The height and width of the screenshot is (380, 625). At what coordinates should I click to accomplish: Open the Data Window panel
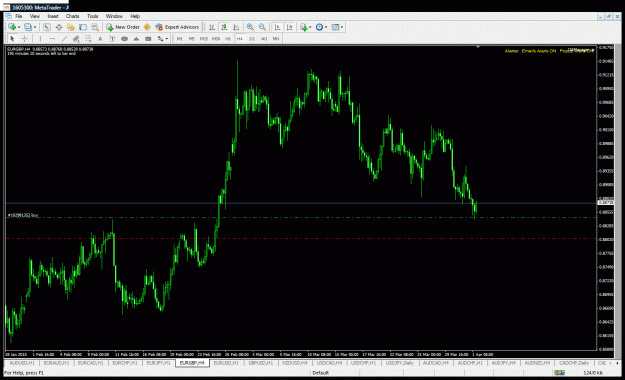59,27
